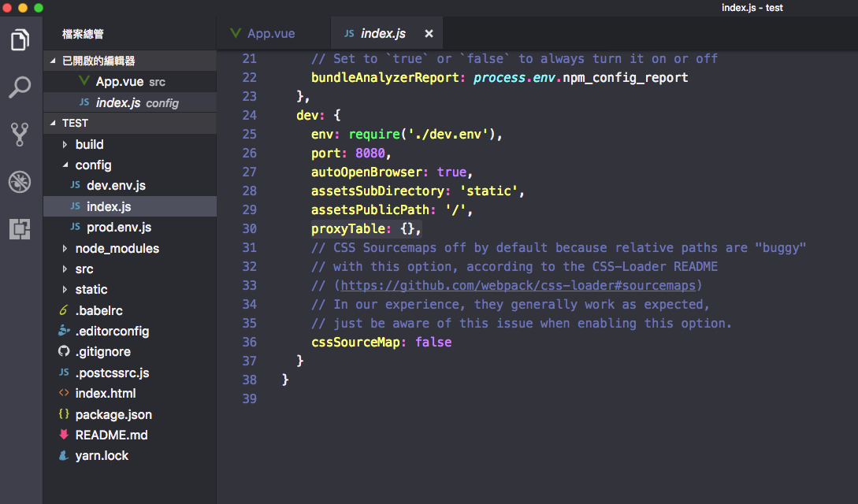Open README.md file in explorer
This screenshot has width=858, height=504.
point(111,435)
